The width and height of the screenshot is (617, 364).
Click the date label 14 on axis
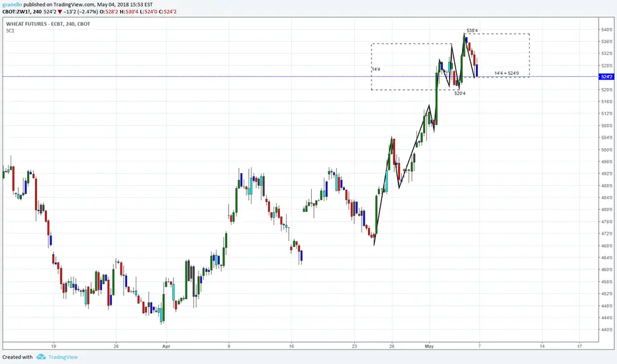point(542,346)
